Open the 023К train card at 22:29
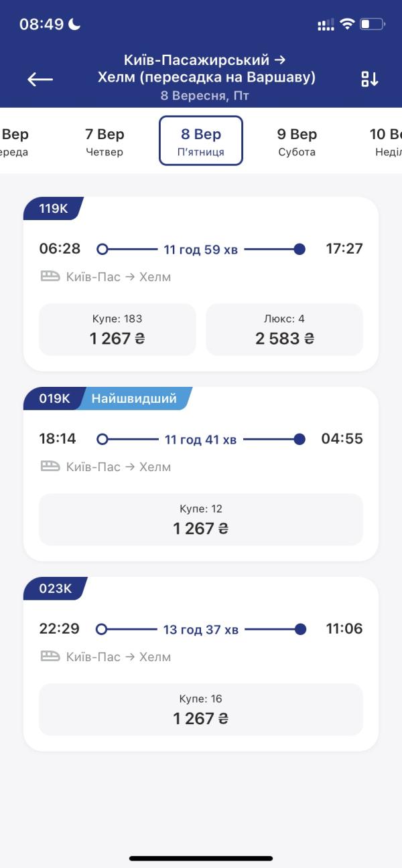This screenshot has height=868, width=402. click(201, 664)
